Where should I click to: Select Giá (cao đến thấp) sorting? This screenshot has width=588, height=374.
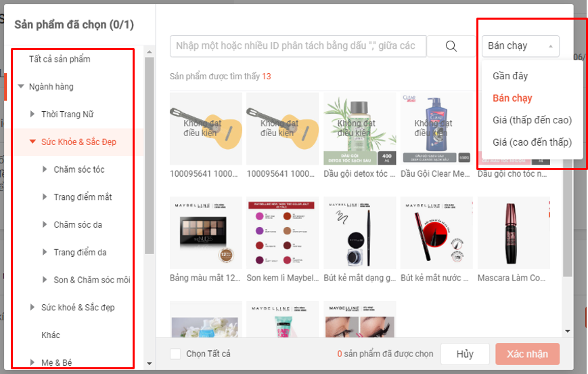click(532, 142)
